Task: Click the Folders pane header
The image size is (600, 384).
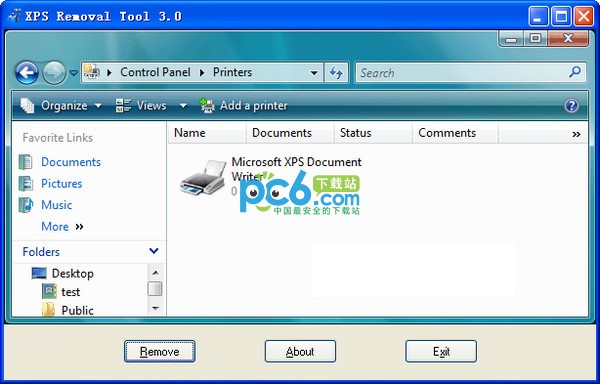Action: [x=90, y=252]
